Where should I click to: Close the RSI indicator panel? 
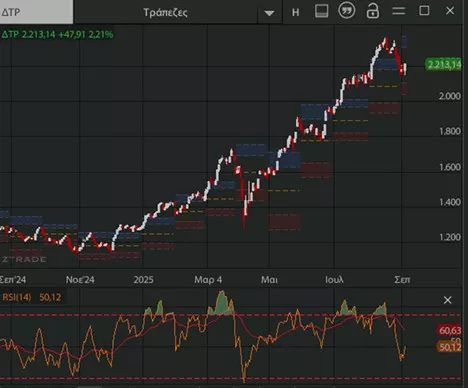tap(447, 300)
